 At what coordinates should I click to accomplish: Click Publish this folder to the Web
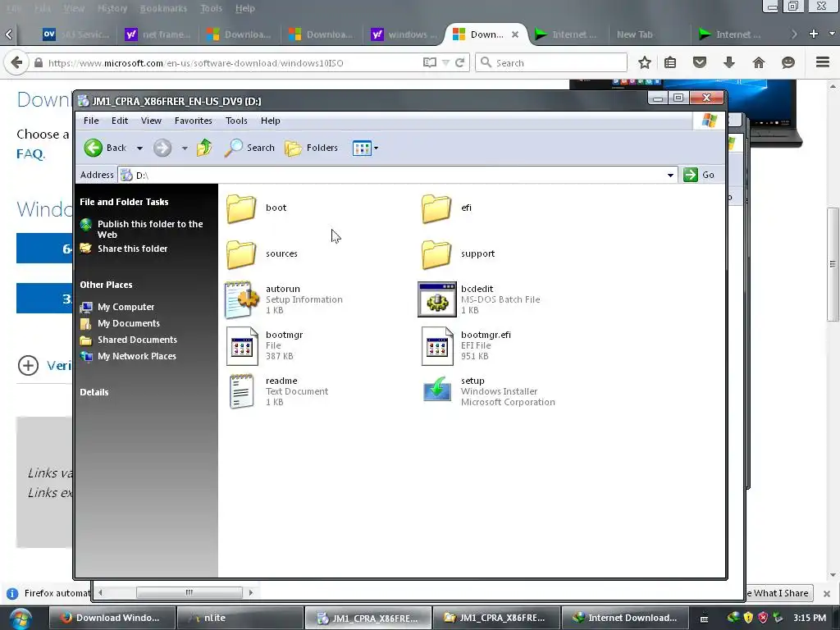coord(150,230)
